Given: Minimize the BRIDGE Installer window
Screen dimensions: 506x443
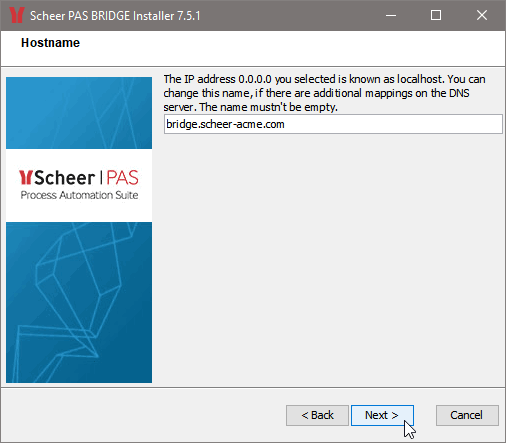Looking at the screenshot, I should pos(391,15).
